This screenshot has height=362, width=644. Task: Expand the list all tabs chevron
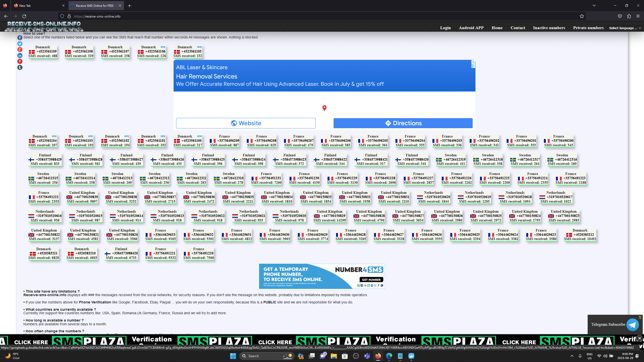(x=594, y=6)
